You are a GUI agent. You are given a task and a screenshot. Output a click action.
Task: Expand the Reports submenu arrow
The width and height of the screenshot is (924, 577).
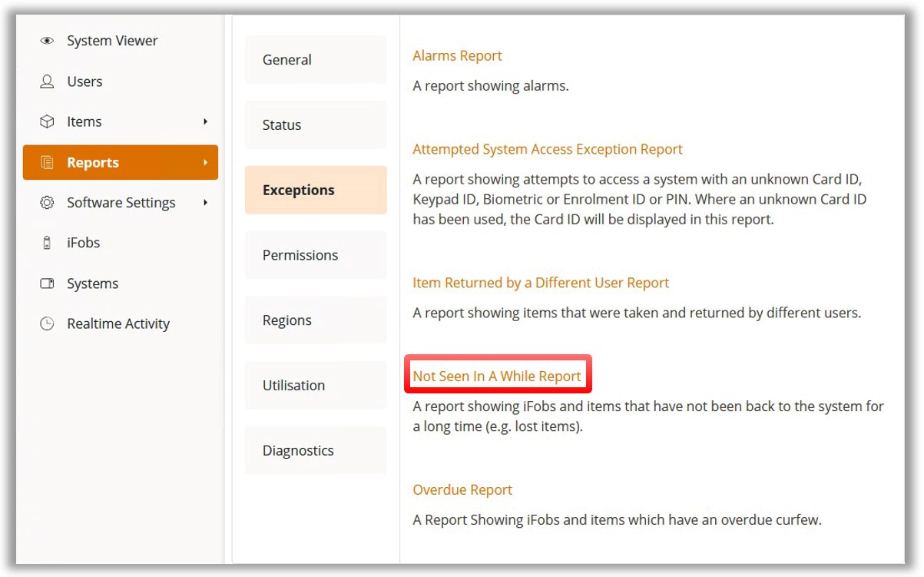pyautogui.click(x=205, y=163)
